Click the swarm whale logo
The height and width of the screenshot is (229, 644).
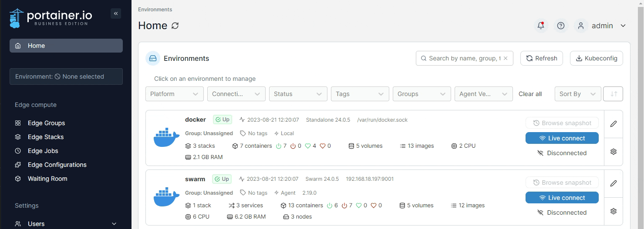click(x=166, y=197)
